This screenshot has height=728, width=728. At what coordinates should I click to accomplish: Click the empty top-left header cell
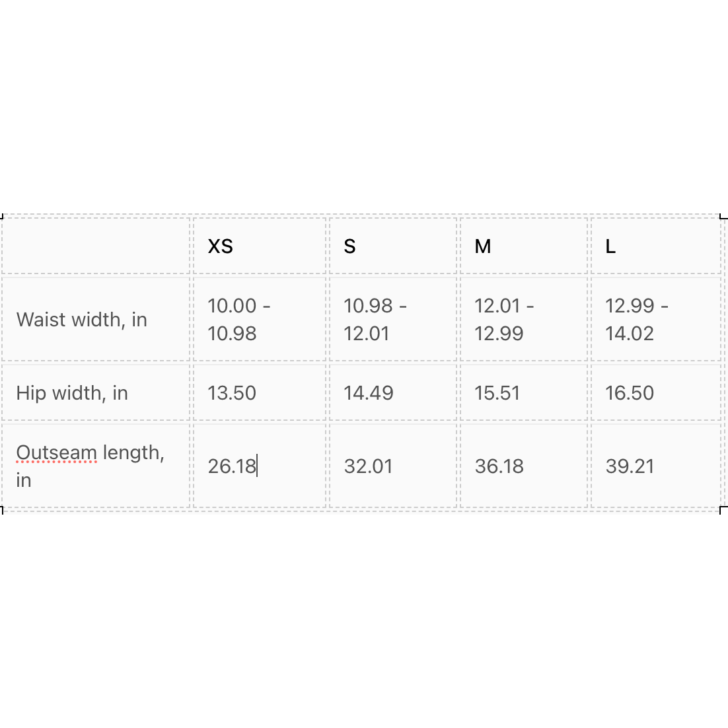tap(96, 246)
